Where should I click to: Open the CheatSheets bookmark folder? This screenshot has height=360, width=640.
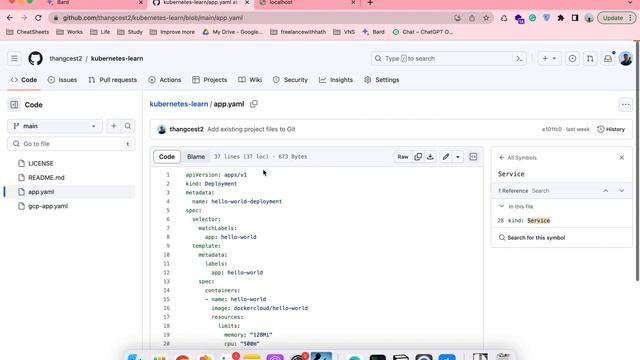(28, 32)
